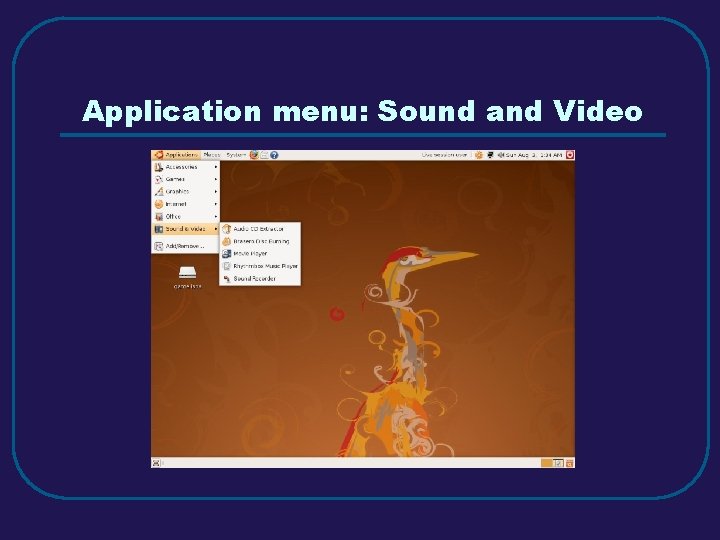This screenshot has width=720, height=540.
Task: Click the Accessories category icon
Action: (x=158, y=167)
